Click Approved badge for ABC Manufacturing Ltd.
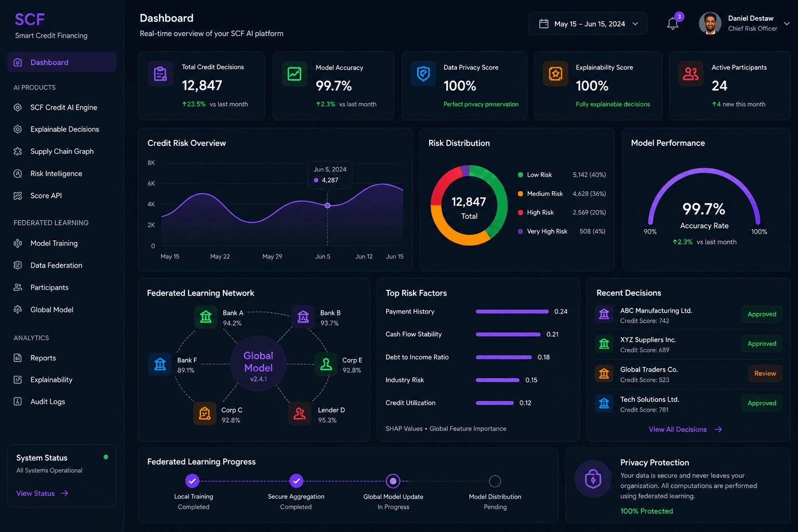 [762, 314]
